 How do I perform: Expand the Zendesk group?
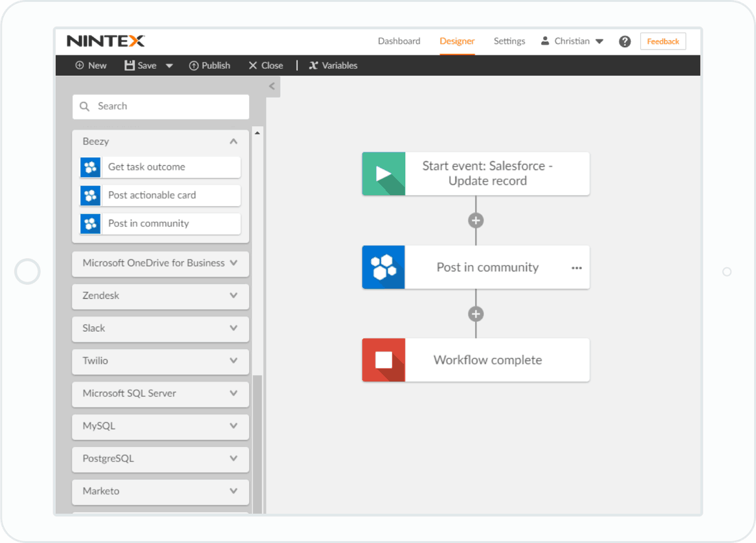tap(161, 296)
